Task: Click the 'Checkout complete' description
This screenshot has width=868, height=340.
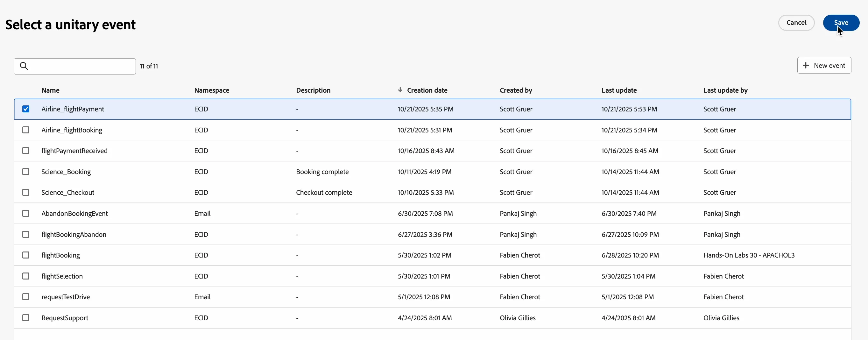Action: (324, 193)
